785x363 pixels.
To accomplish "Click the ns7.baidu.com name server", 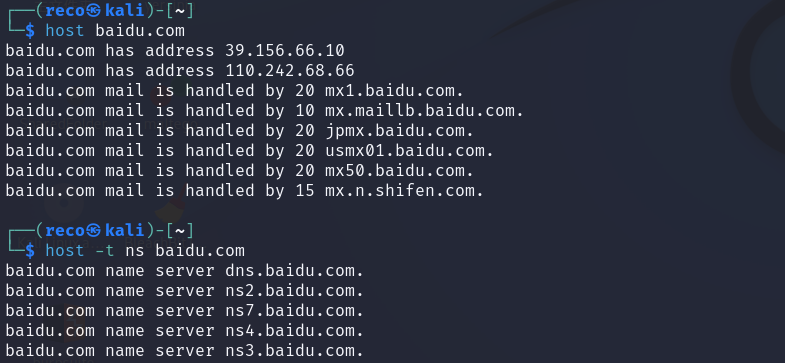I will [x=294, y=311].
